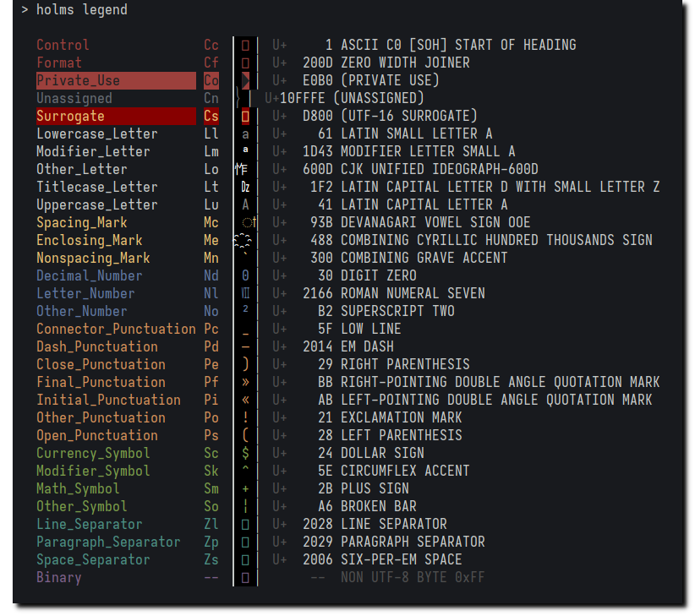The image size is (695, 616).
Task: Click the Binary category label
Action: pos(59,577)
